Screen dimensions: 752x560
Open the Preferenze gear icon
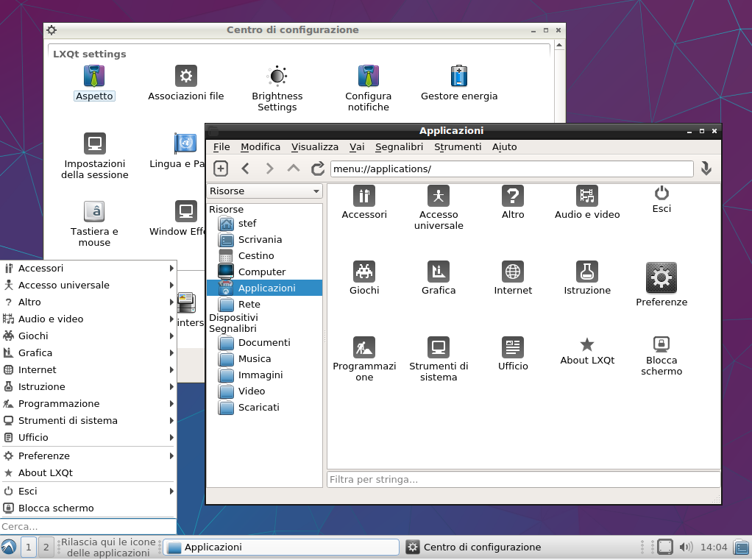[x=661, y=278]
